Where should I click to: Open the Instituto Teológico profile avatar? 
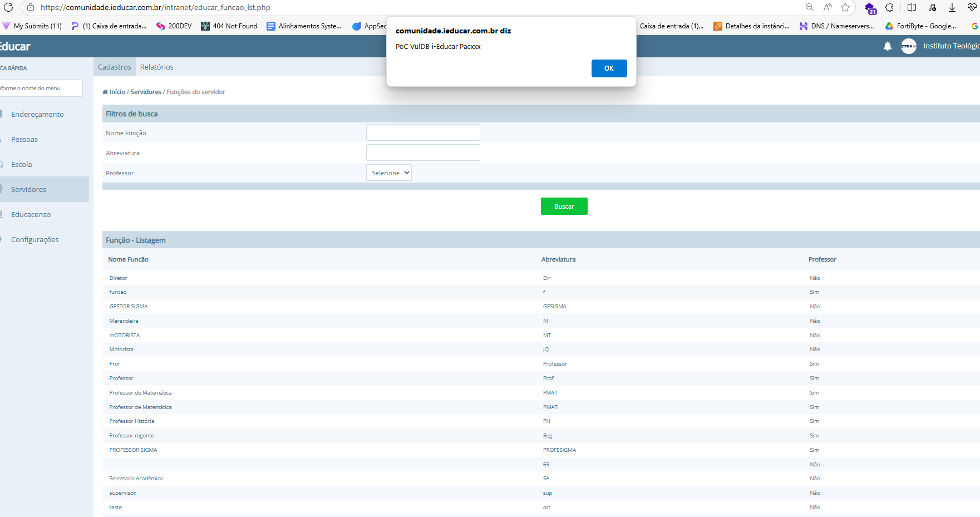pyautogui.click(x=909, y=46)
